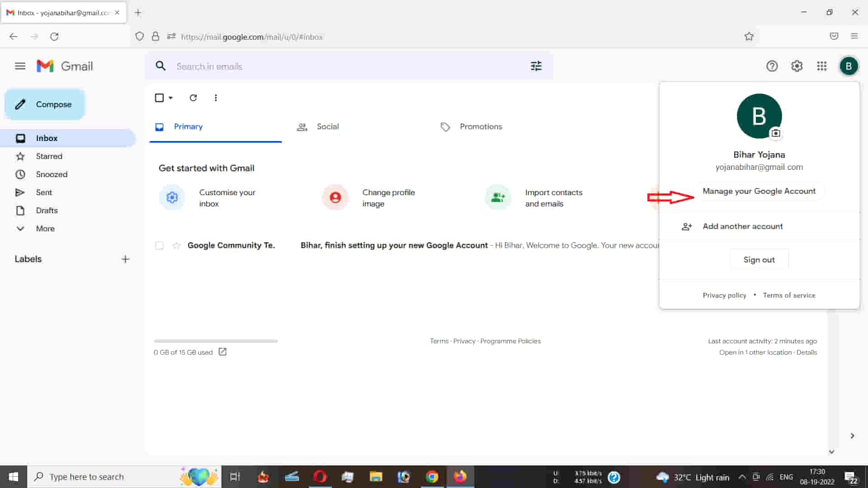868x488 pixels.
Task: Open the Google apps grid
Action: point(821,66)
